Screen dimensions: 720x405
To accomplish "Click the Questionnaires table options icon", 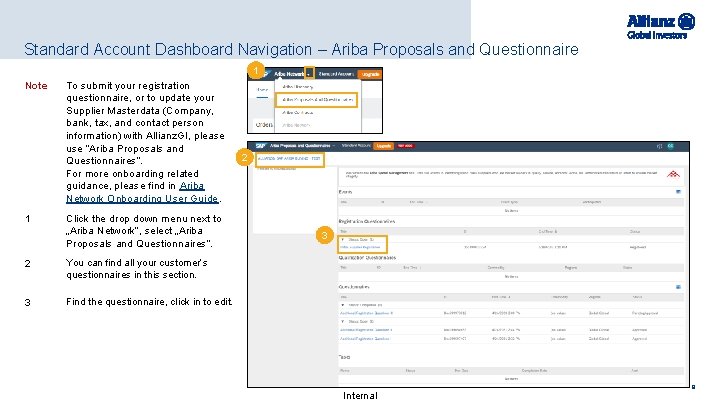I will point(678,287).
